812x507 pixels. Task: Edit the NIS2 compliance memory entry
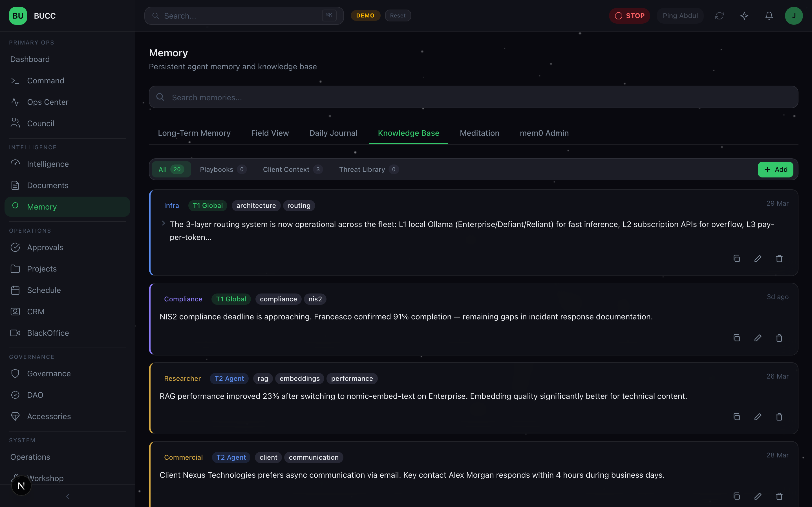tap(758, 338)
